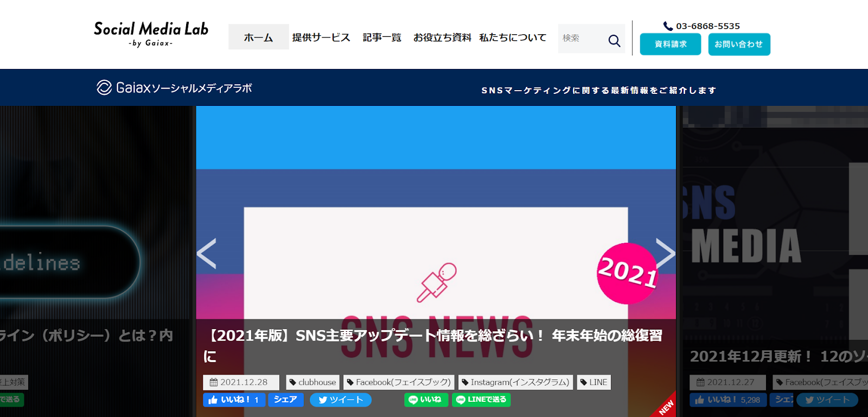The width and height of the screenshot is (868, 417).
Task: Click the microphone illustration on center slide
Action: [x=437, y=283]
